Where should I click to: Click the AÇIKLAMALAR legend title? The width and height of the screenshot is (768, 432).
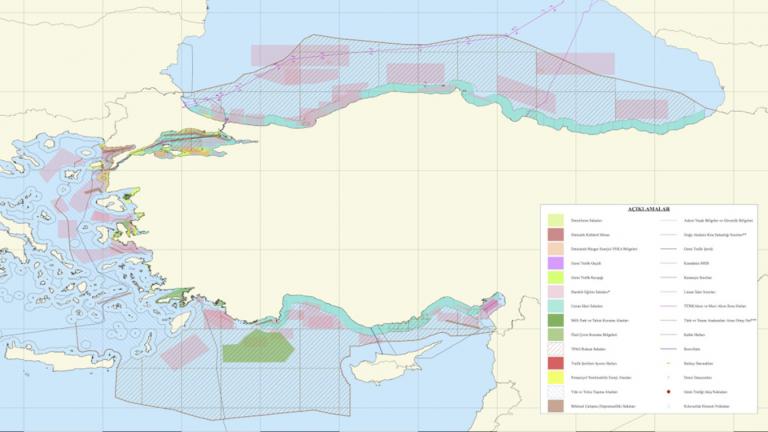pyautogui.click(x=648, y=208)
